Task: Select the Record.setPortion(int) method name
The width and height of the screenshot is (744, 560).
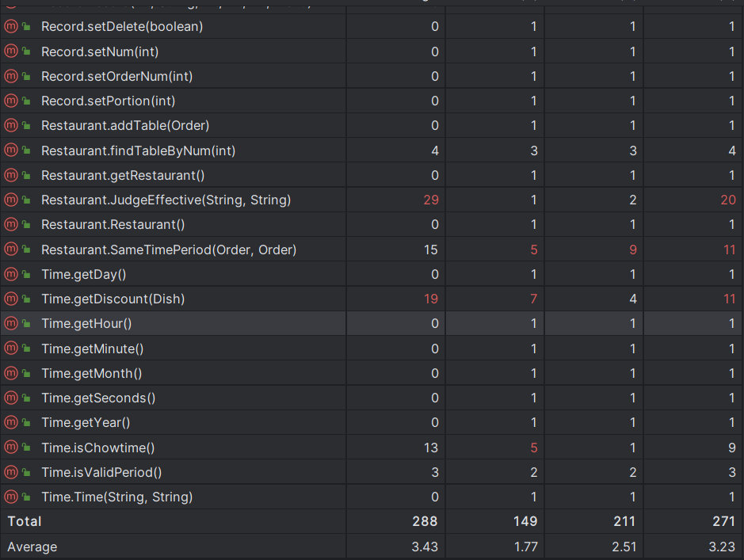Action: (108, 101)
